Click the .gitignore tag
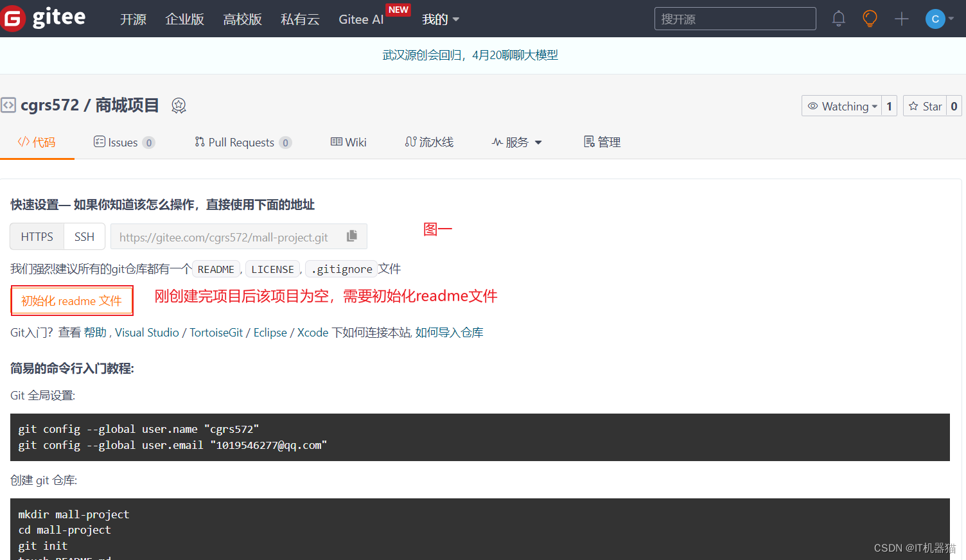Image resolution: width=966 pixels, height=560 pixels. (x=341, y=269)
